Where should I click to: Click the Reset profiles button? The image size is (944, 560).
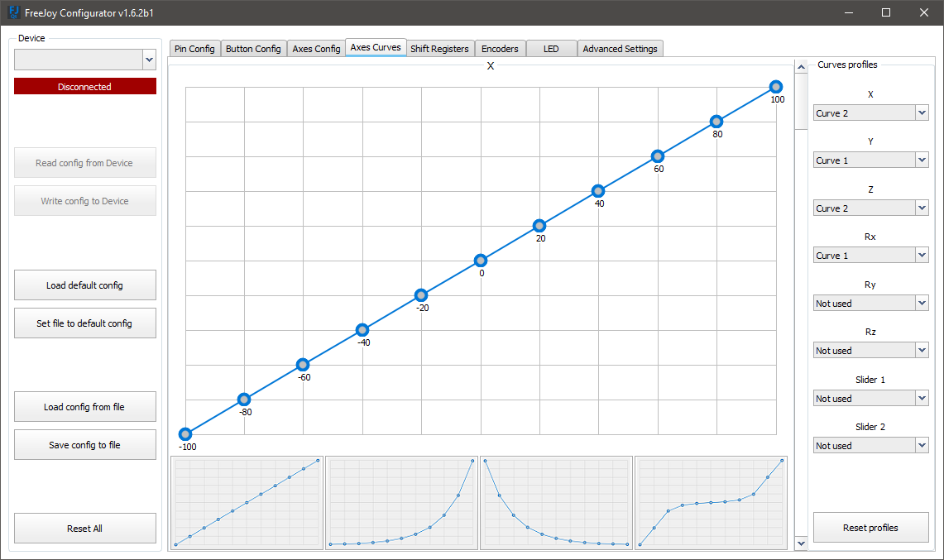(x=870, y=528)
